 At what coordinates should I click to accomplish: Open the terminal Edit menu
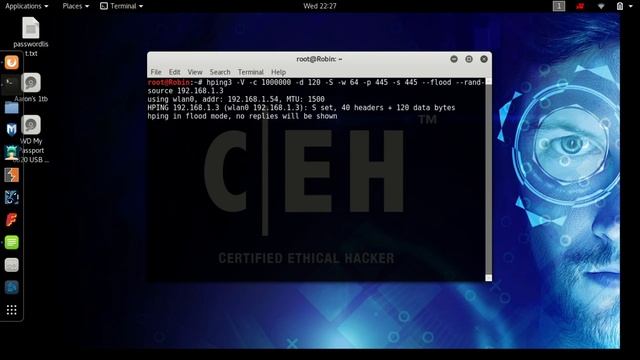tap(174, 72)
